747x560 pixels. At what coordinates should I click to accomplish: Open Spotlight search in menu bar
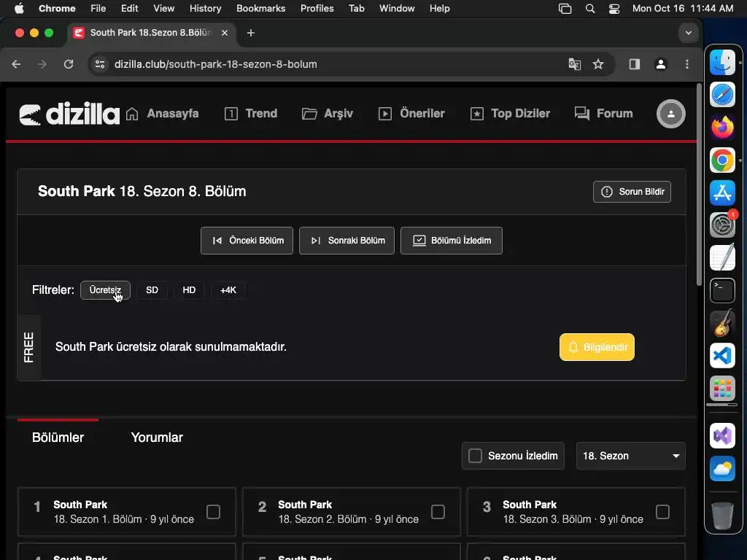tap(589, 9)
